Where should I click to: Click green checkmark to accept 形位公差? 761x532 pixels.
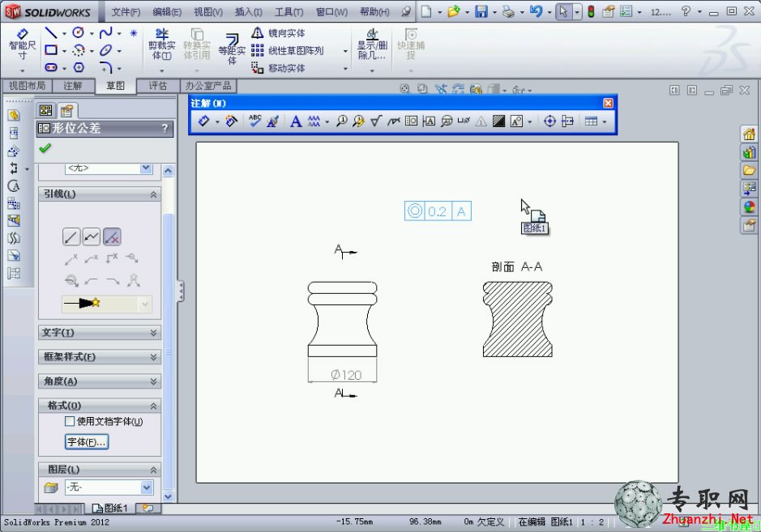(x=45, y=148)
